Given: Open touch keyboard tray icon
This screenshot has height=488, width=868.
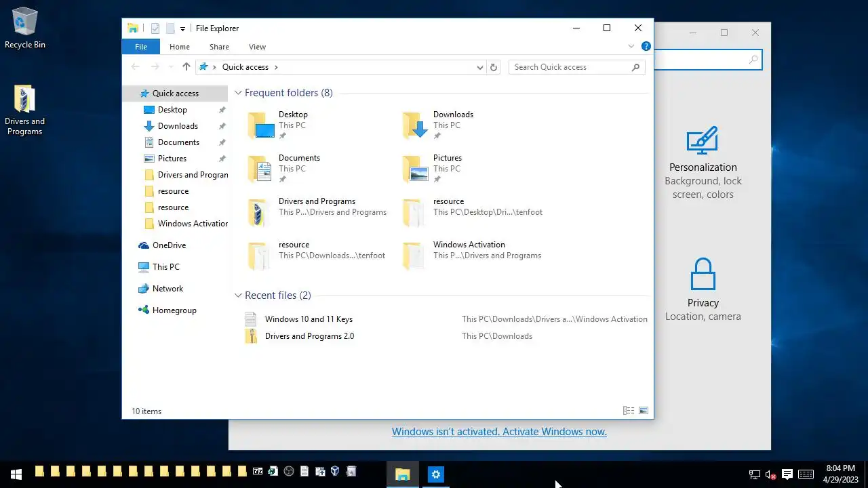Looking at the screenshot, I should point(806,474).
